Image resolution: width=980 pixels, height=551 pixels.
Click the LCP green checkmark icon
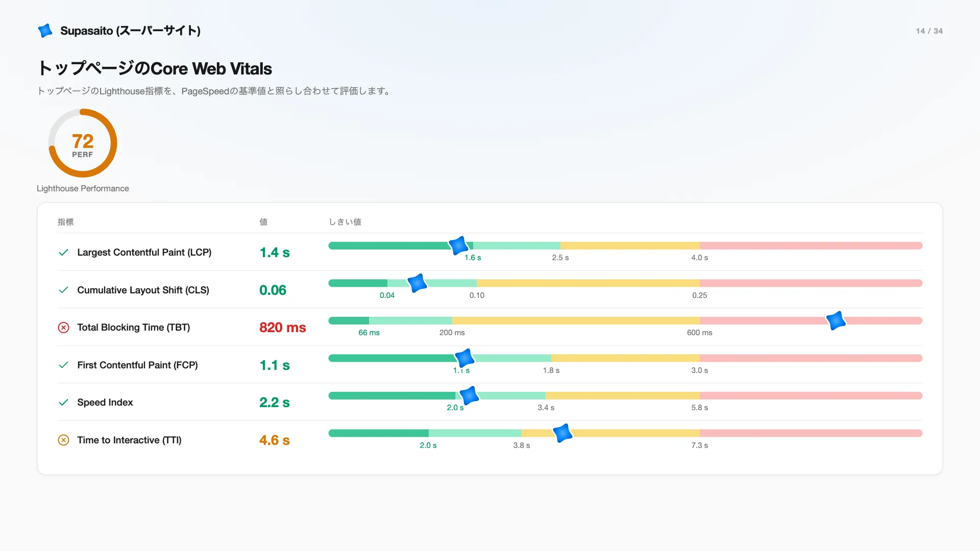click(x=63, y=253)
